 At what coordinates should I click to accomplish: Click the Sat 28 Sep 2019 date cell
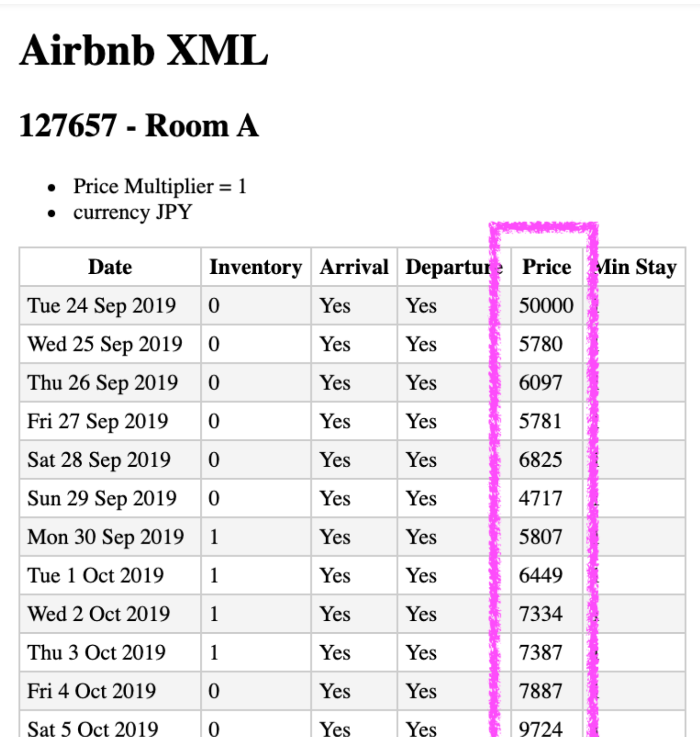(99, 460)
